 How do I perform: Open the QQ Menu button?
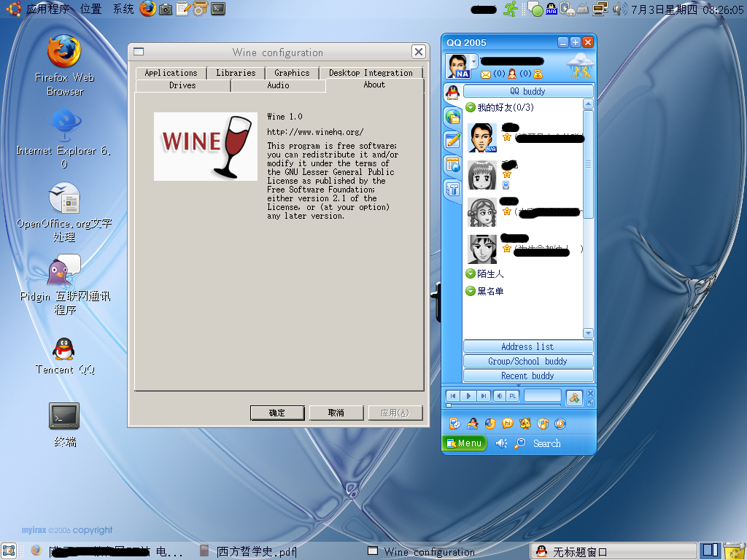coord(465,443)
